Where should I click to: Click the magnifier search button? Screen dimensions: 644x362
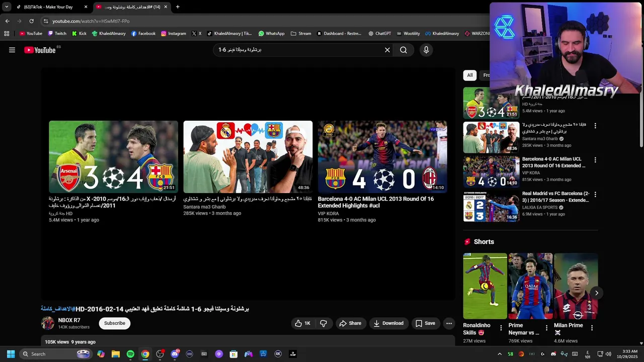pos(404,50)
